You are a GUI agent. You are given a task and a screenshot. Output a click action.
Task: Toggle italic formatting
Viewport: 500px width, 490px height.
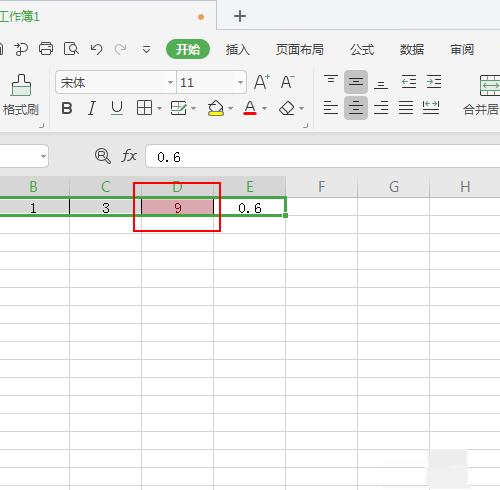[x=92, y=108]
